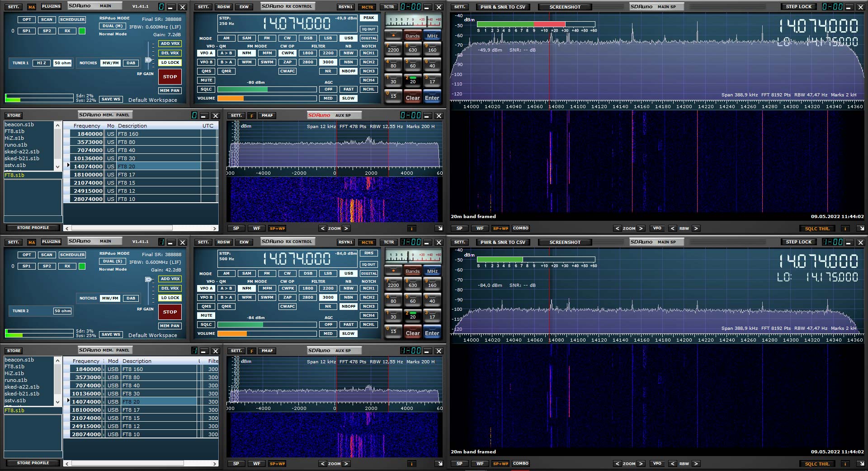Toggle SQLC squelch in instance 0 RX Control
Screen dimensions: 868x471
click(206, 89)
